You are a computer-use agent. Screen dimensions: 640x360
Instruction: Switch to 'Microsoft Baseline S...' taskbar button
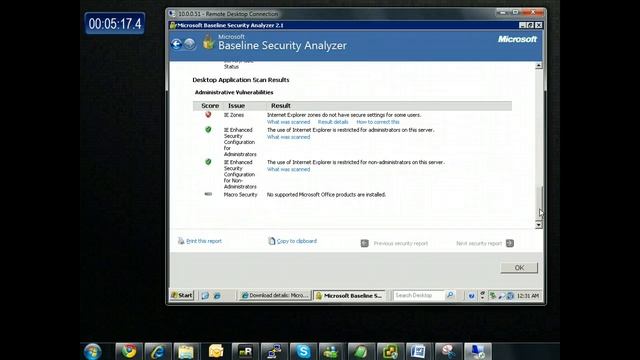pyautogui.click(x=350, y=296)
